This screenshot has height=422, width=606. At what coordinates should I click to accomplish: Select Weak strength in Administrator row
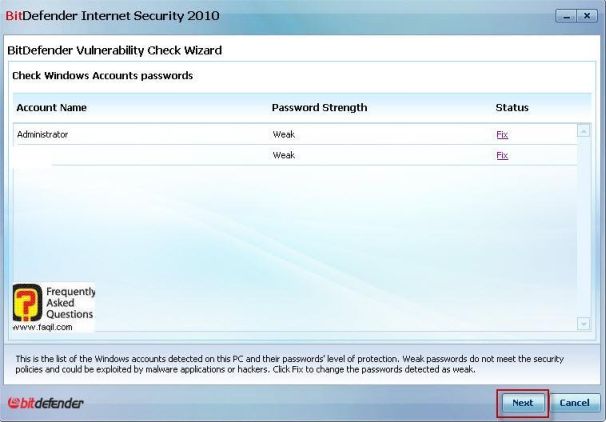click(x=284, y=134)
